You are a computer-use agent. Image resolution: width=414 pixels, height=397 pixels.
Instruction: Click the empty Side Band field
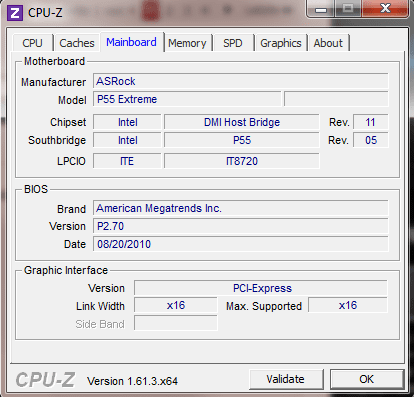point(176,323)
